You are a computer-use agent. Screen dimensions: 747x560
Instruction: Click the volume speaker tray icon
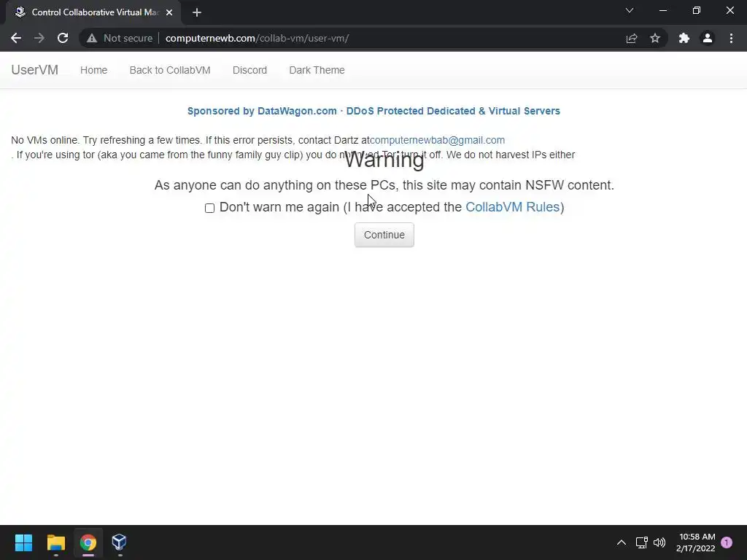pos(659,542)
